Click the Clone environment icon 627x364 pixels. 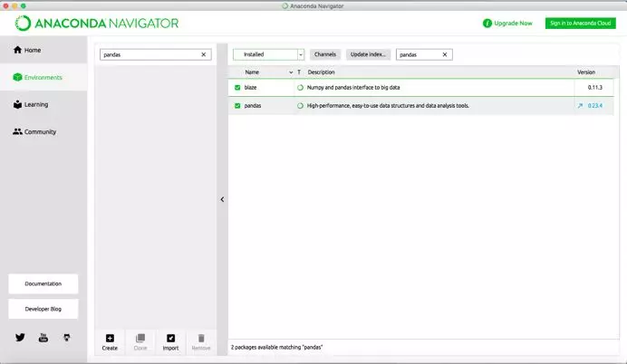(x=140, y=338)
